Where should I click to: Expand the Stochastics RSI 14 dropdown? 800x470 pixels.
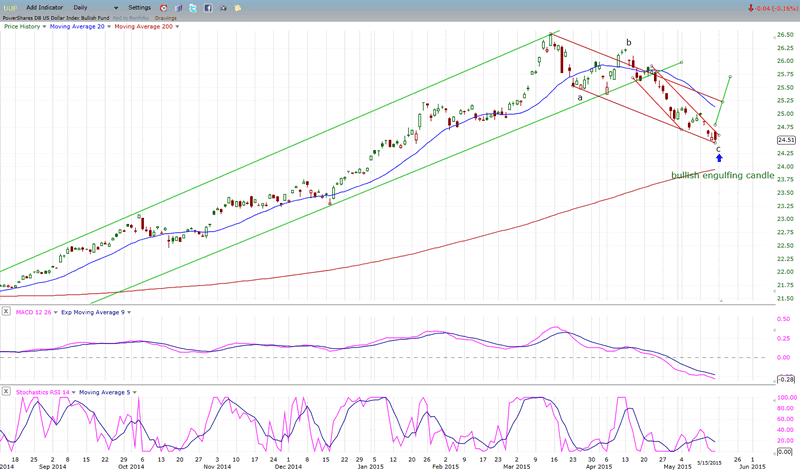point(73,392)
